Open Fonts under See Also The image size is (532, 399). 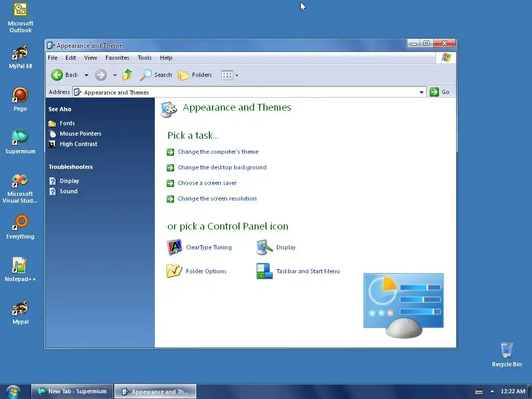tap(67, 123)
